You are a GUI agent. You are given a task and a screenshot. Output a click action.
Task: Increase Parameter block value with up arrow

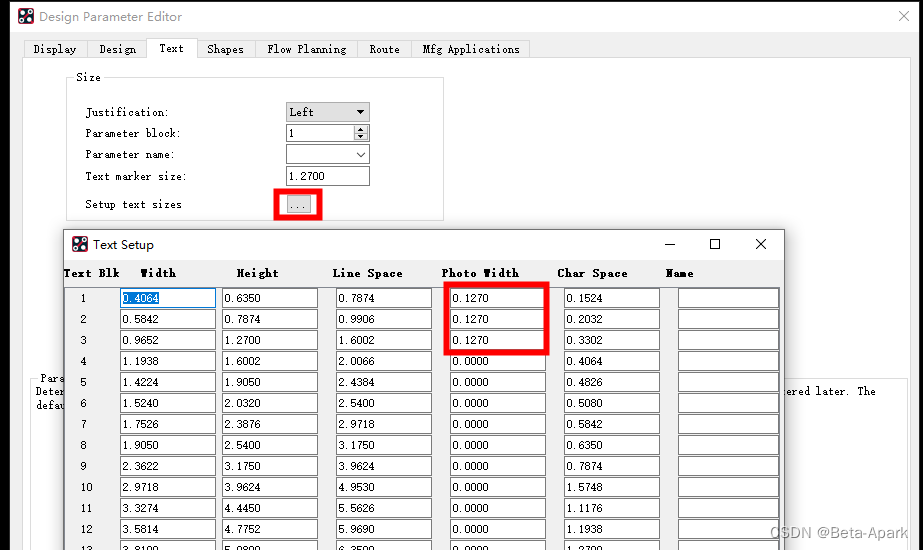[361, 129]
